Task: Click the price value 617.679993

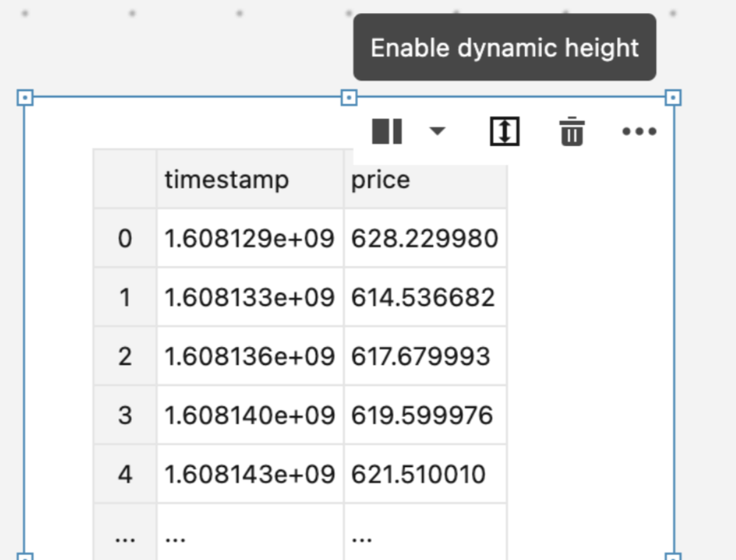Action: tap(425, 356)
